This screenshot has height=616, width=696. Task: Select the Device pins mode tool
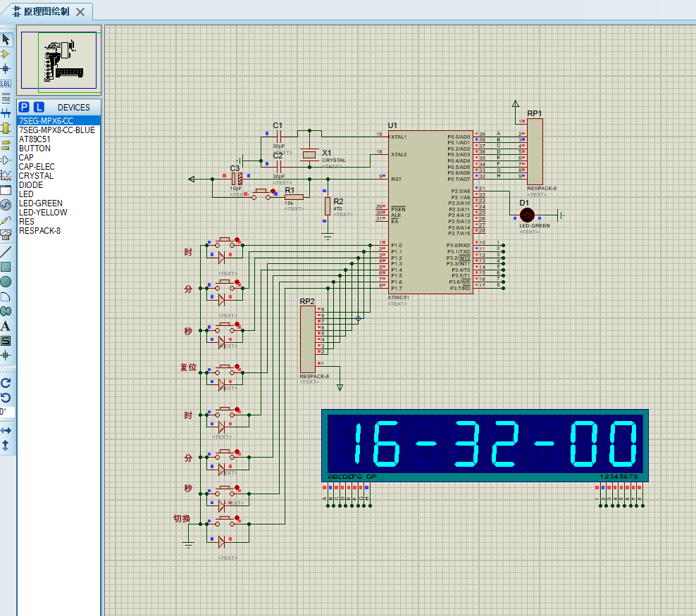click(x=6, y=160)
